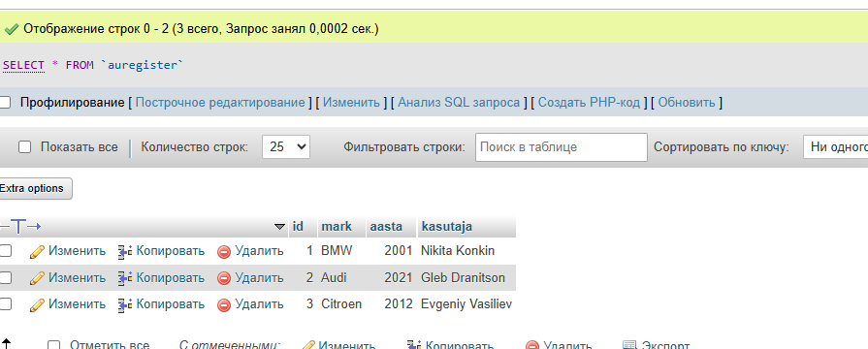
Task: Click the BMW cell
Action: (x=337, y=251)
